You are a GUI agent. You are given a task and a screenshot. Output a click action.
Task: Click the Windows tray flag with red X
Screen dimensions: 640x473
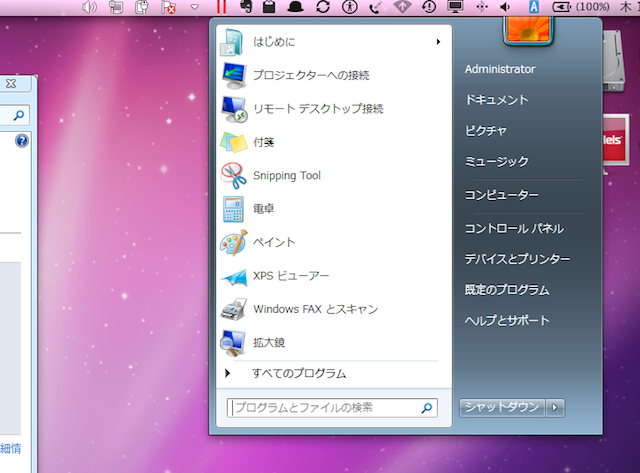click(x=169, y=7)
